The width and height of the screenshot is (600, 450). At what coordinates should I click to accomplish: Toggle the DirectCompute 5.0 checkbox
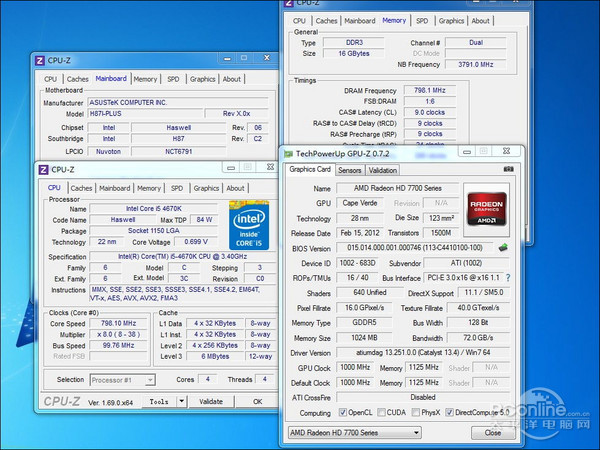451,412
